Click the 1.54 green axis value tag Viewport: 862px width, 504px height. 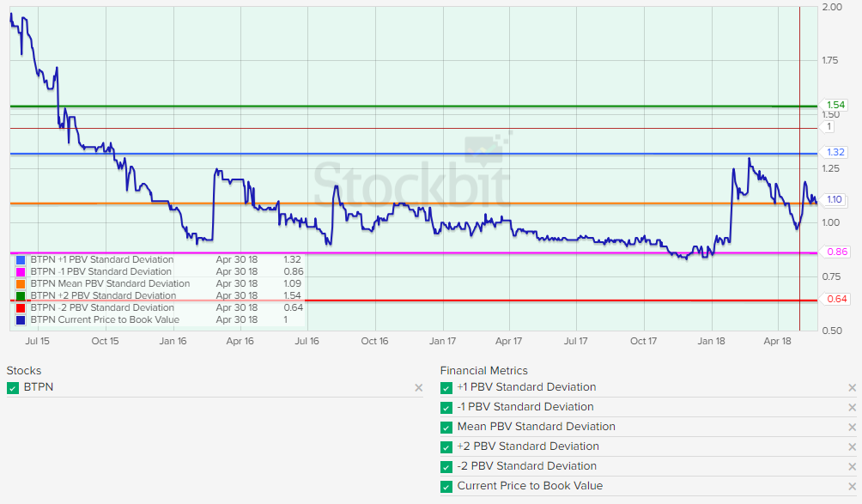(x=834, y=105)
